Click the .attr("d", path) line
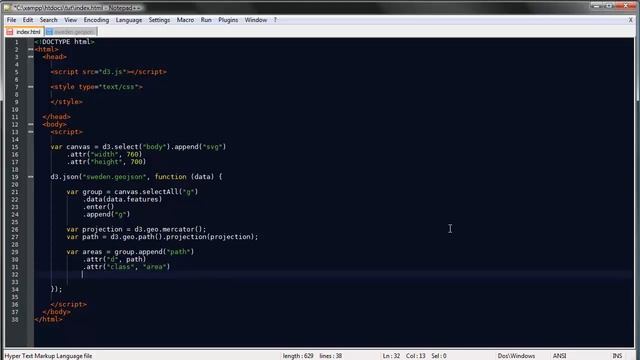Image resolution: width=640 pixels, height=360 pixels. click(x=114, y=259)
